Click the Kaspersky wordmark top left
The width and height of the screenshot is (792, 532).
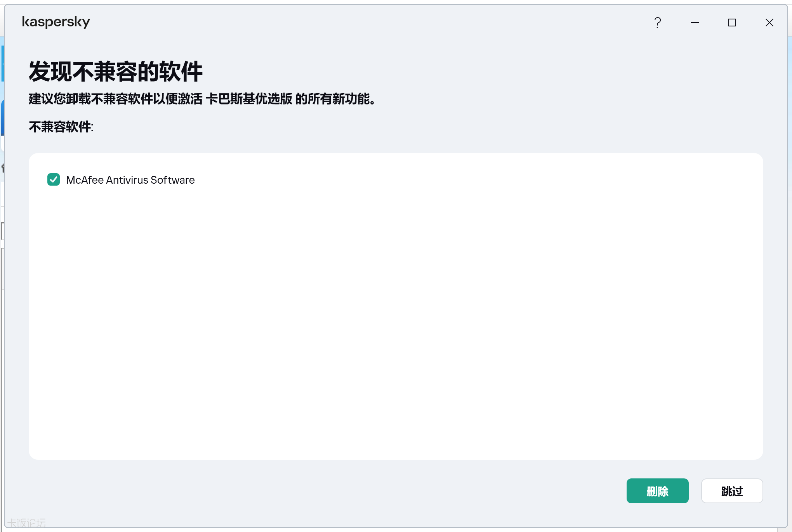(x=56, y=22)
